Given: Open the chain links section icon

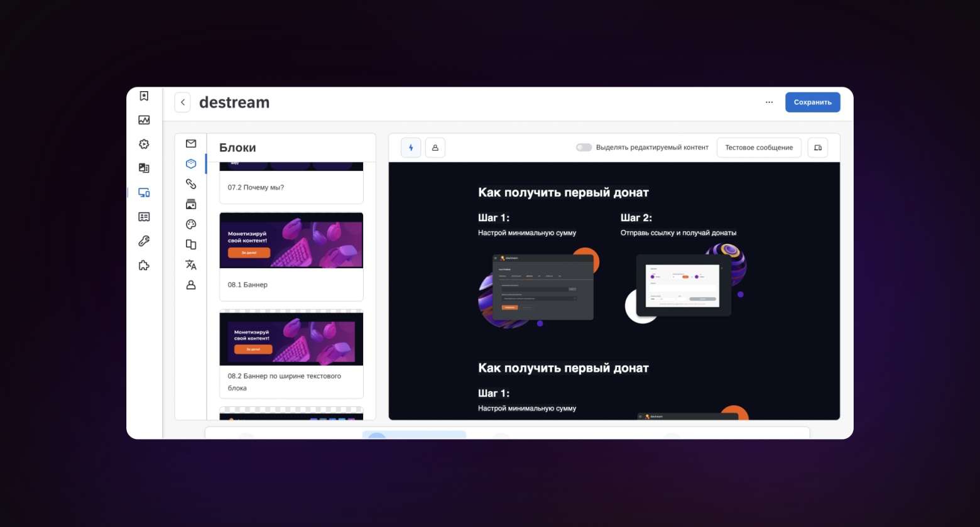Looking at the screenshot, I should [191, 184].
